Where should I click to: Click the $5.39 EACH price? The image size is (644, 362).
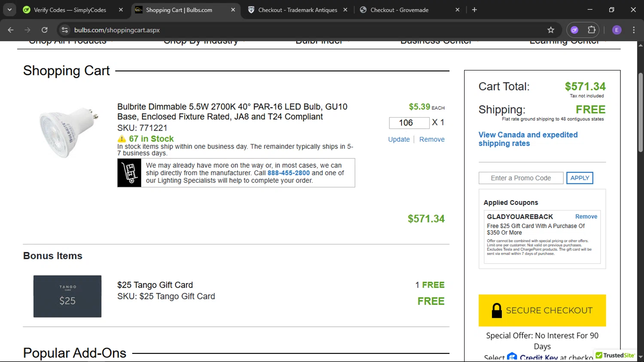click(426, 107)
